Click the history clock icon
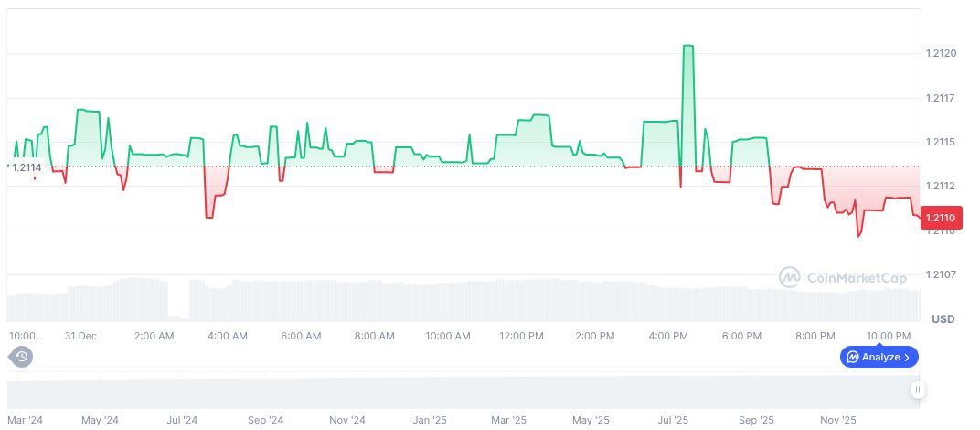This screenshot has height=430, width=980. click(x=22, y=357)
